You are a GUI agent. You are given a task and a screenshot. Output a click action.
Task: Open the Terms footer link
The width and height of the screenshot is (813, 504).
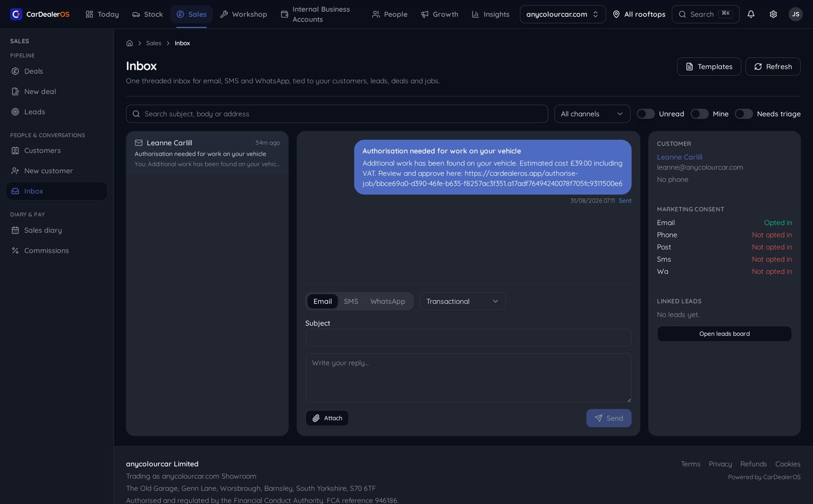click(x=691, y=464)
